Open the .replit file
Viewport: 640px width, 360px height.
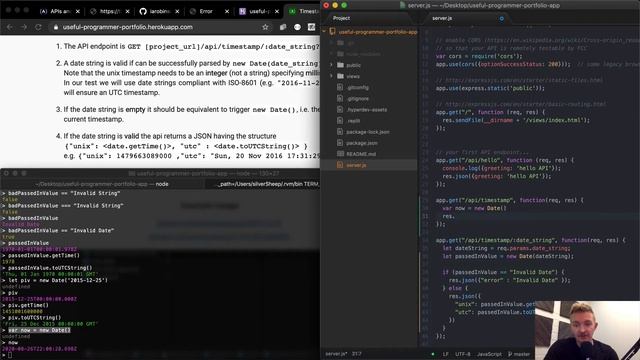[353, 121]
